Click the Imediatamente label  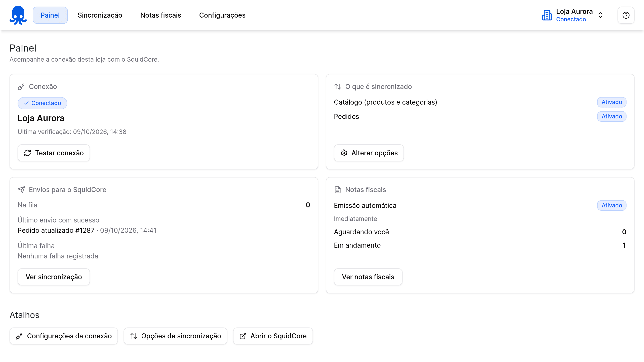click(x=355, y=219)
